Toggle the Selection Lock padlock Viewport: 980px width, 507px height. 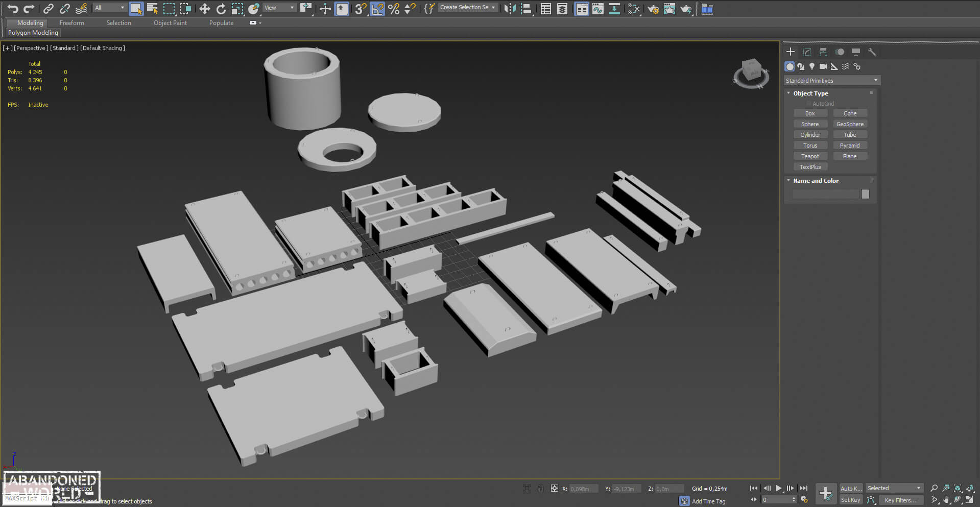pyautogui.click(x=541, y=489)
